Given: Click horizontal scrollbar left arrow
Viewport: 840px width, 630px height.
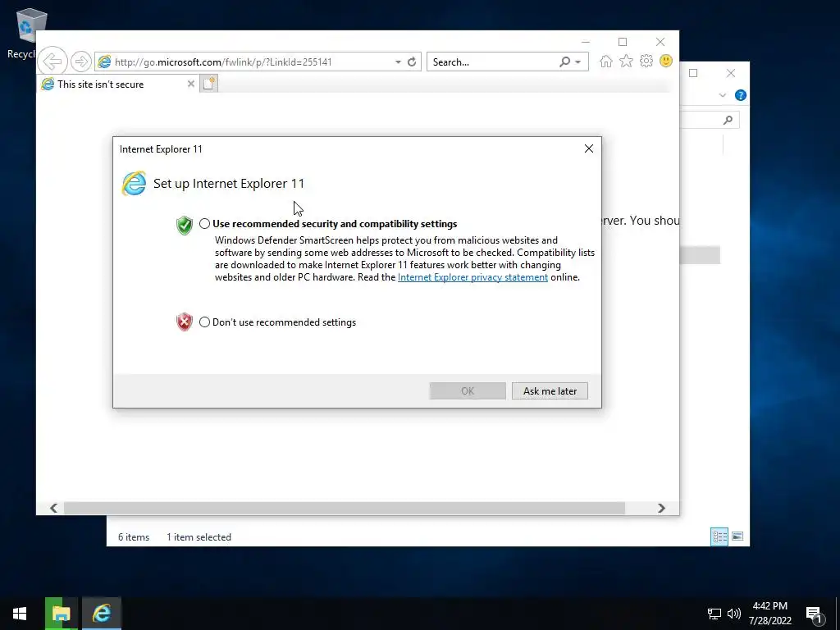Looking at the screenshot, I should (x=53, y=508).
